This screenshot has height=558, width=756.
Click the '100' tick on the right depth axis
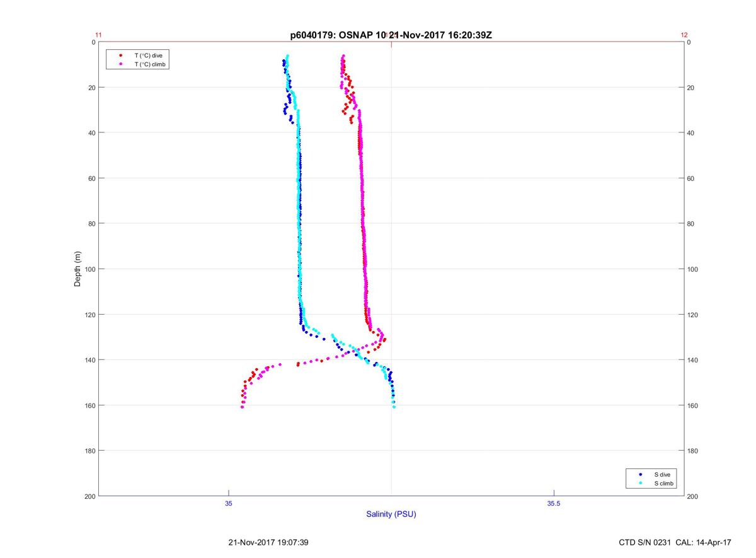point(693,269)
